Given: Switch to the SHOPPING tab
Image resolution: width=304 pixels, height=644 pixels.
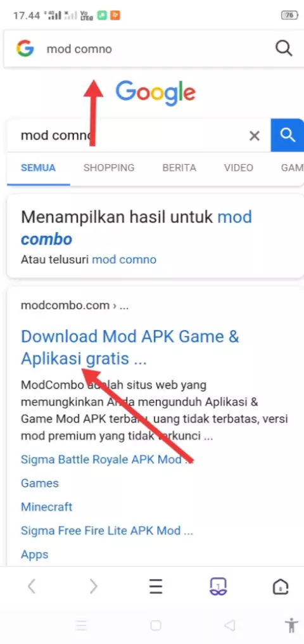Looking at the screenshot, I should coord(109,167).
